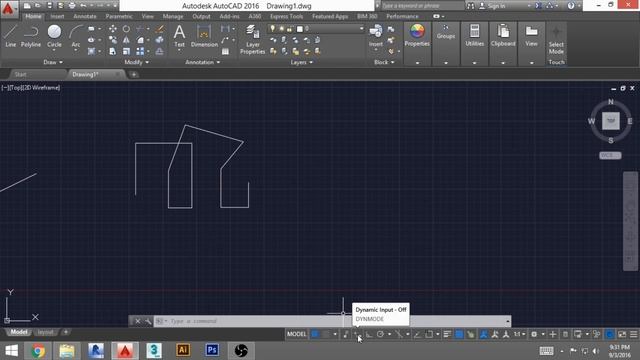Switch to the Parametric ribbon tab
The height and width of the screenshot is (360, 640).
119,16
